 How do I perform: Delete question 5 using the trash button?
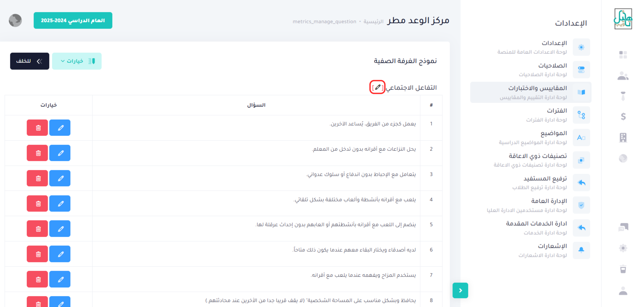click(x=37, y=229)
